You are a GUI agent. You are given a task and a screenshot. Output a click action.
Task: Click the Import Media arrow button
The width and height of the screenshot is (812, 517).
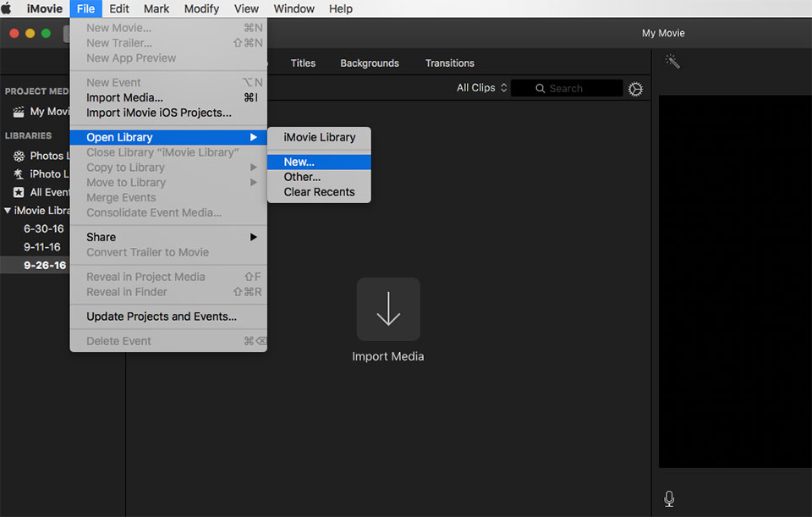[x=388, y=309]
